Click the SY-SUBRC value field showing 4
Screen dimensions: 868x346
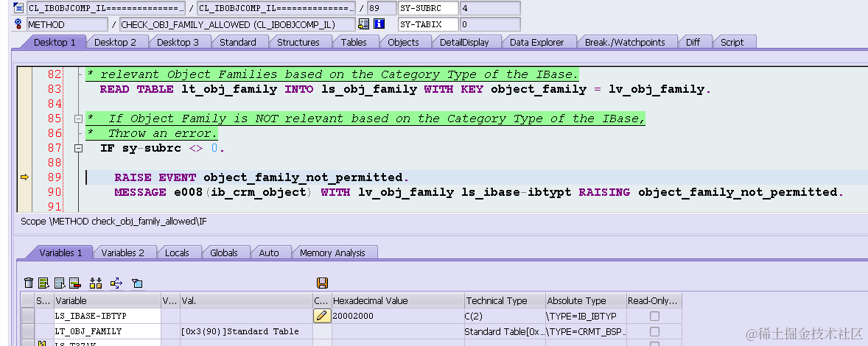point(490,8)
